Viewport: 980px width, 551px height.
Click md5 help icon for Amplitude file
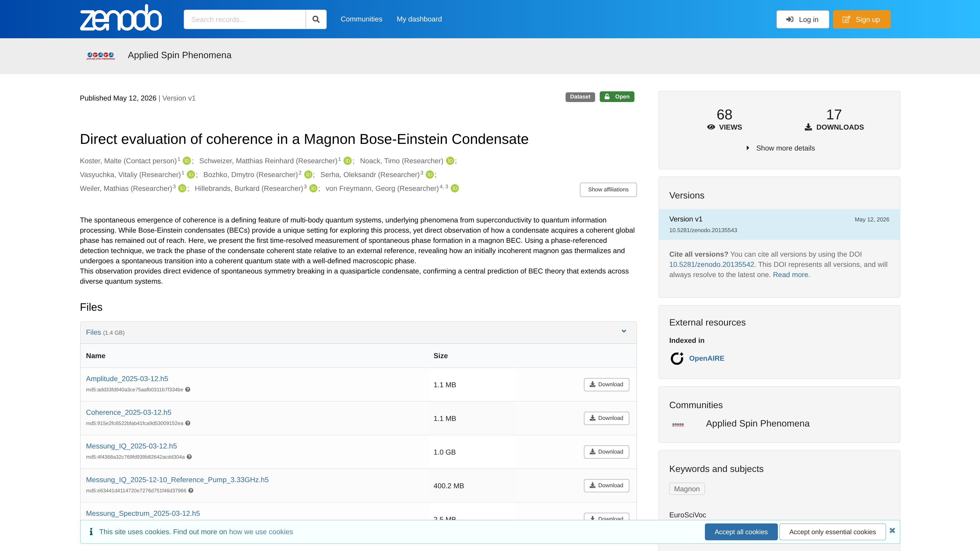pyautogui.click(x=188, y=389)
